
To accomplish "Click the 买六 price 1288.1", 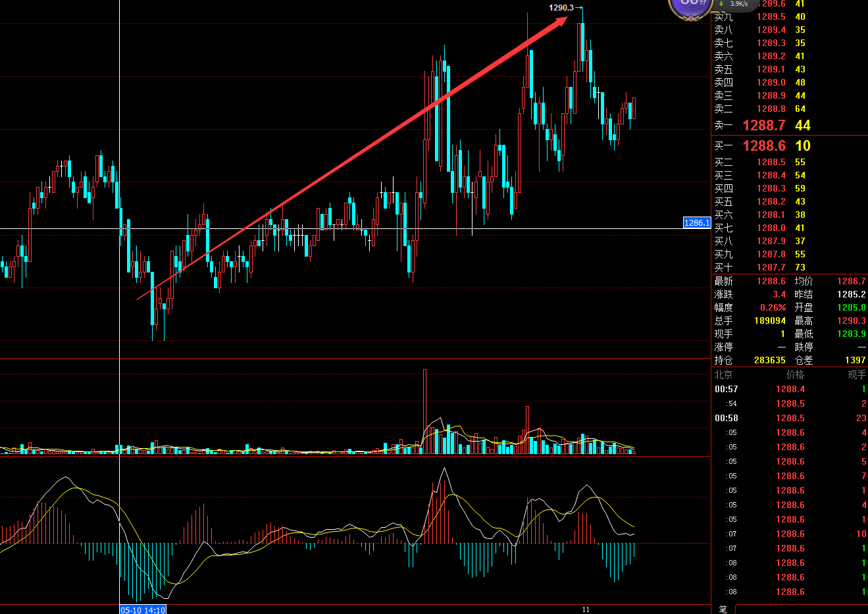I will [771, 215].
